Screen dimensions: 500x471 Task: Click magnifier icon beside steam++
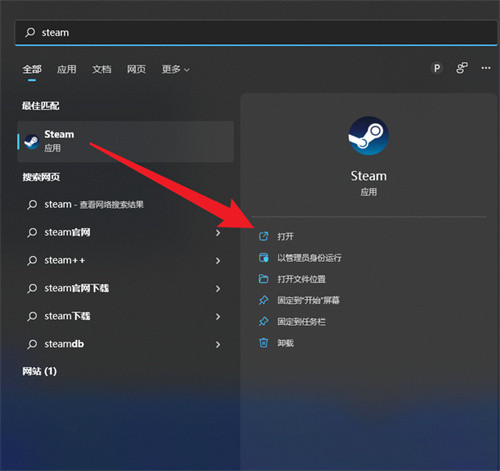pyautogui.click(x=32, y=260)
